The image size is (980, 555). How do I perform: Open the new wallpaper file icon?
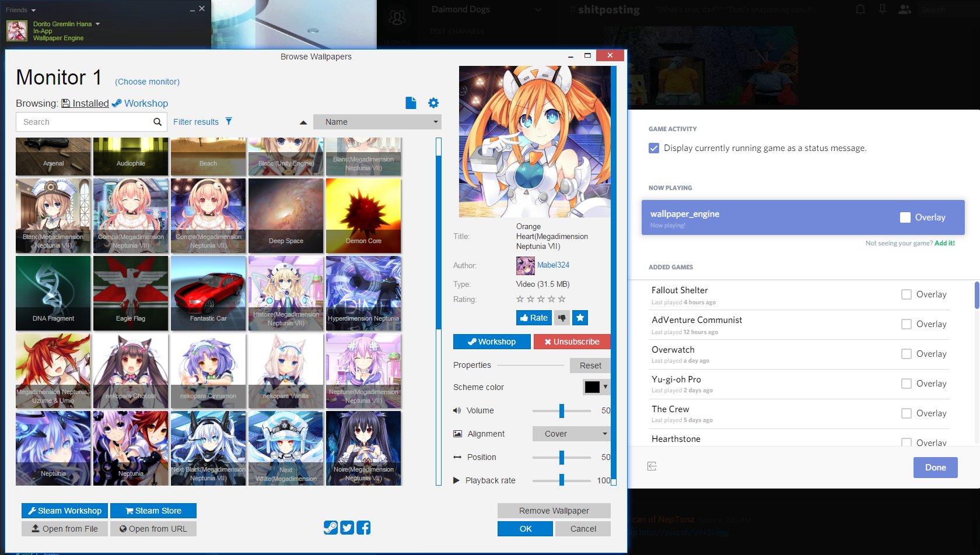coord(411,103)
